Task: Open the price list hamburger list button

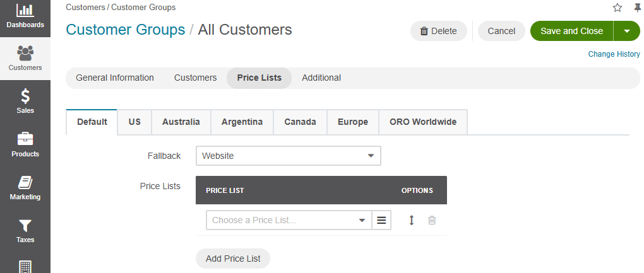Action: pyautogui.click(x=381, y=220)
